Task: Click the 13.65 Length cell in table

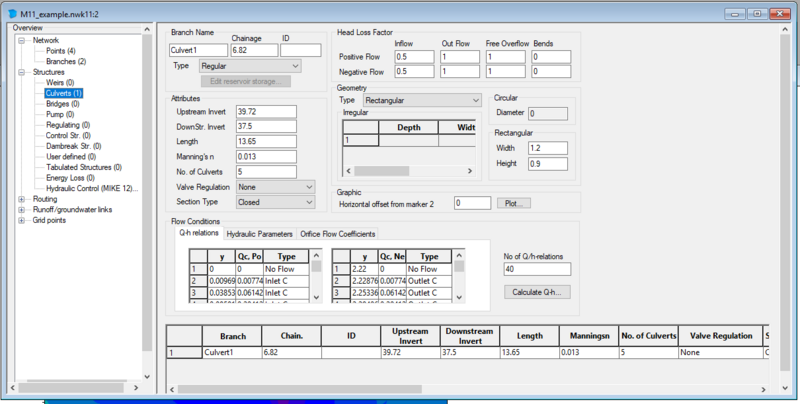Action: tap(529, 352)
